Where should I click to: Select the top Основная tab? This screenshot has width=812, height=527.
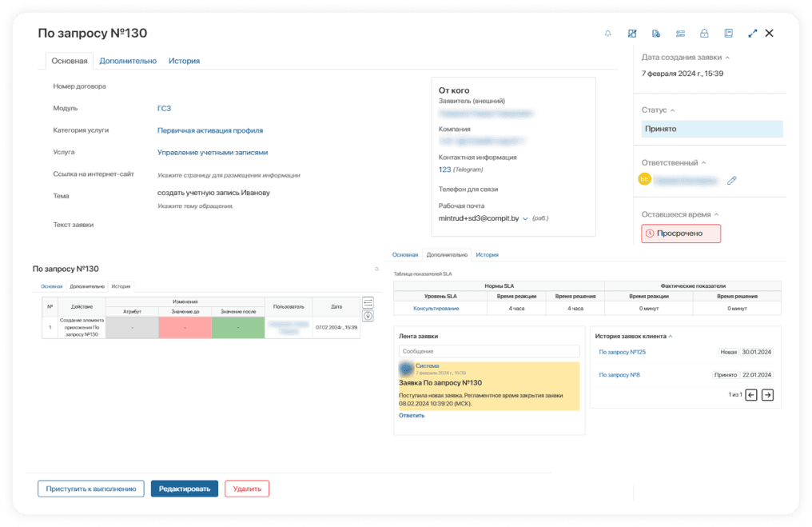70,61
